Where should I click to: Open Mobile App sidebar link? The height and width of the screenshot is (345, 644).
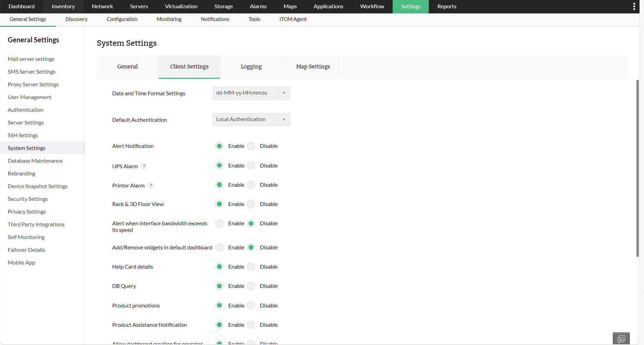[21, 263]
